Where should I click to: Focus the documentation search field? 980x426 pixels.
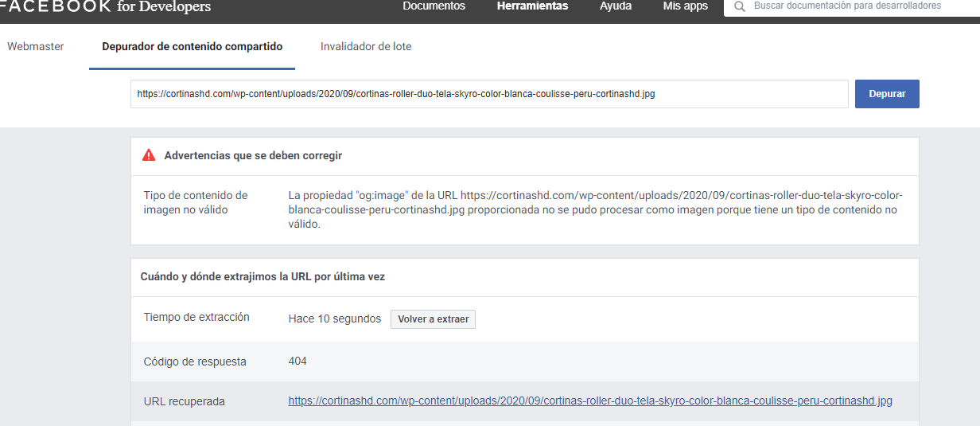pos(852,6)
